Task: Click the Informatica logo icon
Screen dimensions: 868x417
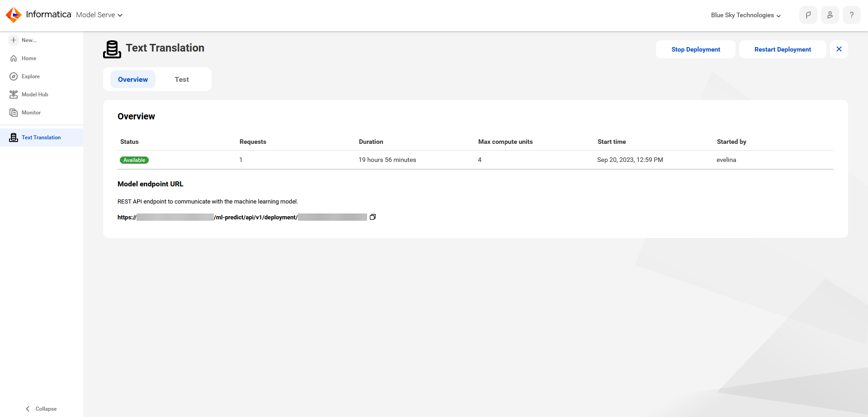Action: 14,15
